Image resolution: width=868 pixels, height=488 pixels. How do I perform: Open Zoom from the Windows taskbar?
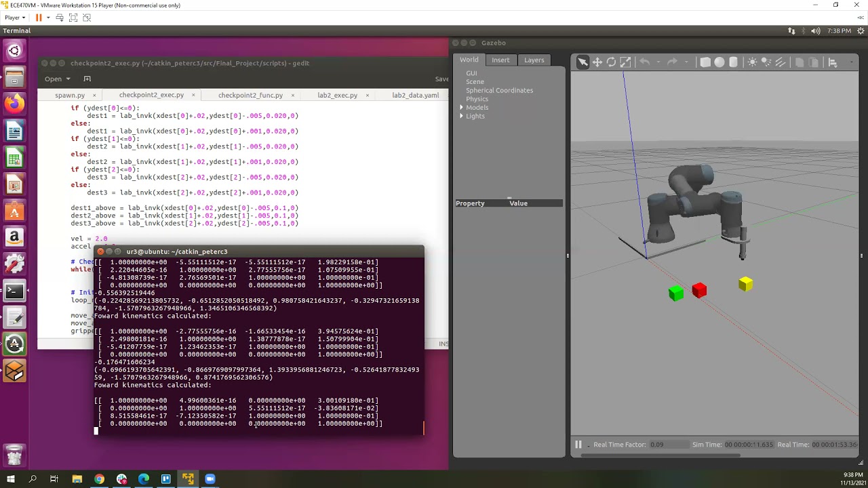[210, 479]
